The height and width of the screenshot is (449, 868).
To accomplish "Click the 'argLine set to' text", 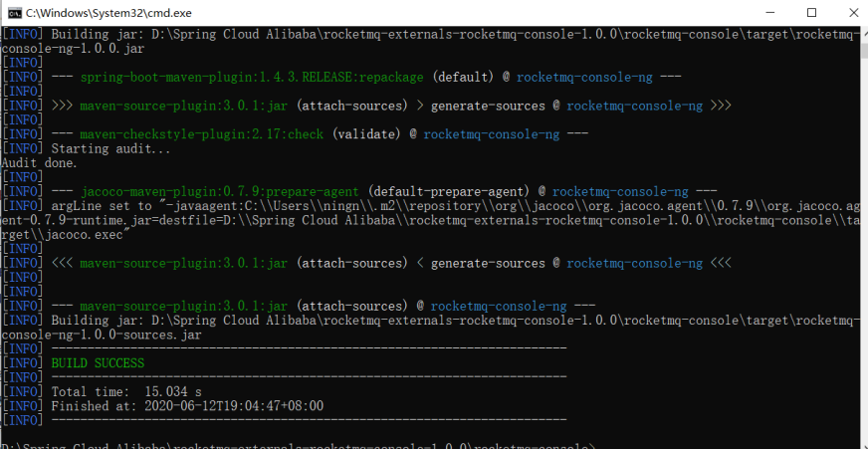I will point(102,206).
